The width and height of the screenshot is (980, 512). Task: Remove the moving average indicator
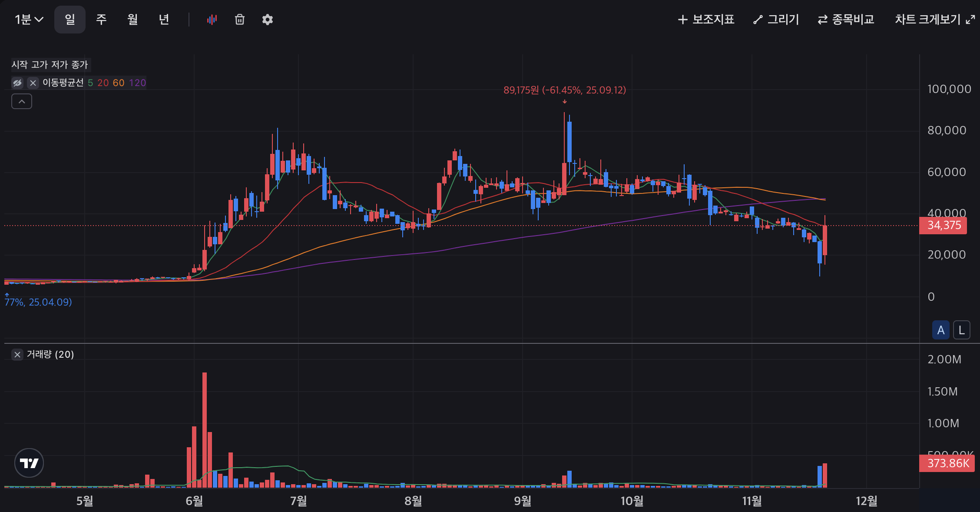pyautogui.click(x=33, y=83)
